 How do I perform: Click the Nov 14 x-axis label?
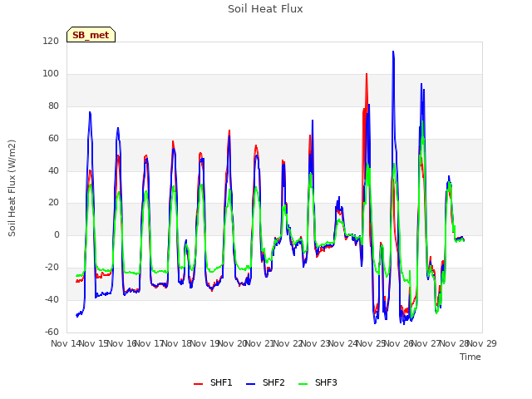click(x=66, y=343)
